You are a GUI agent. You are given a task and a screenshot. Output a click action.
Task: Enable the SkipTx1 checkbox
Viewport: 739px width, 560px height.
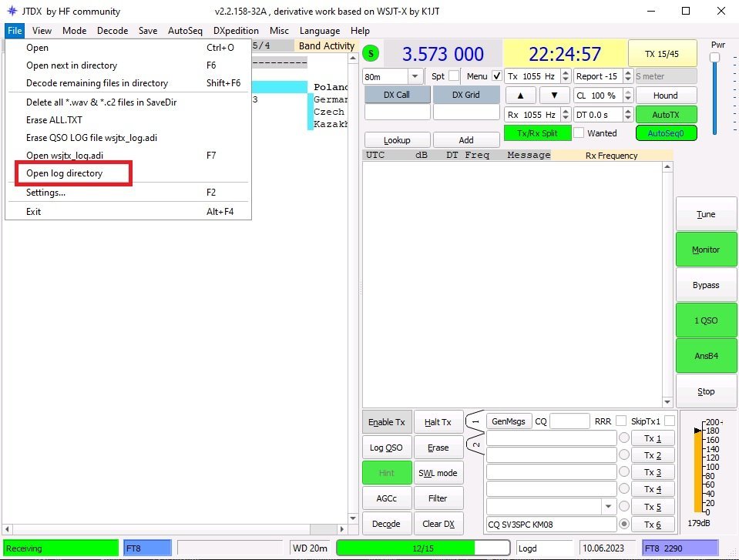pos(669,421)
